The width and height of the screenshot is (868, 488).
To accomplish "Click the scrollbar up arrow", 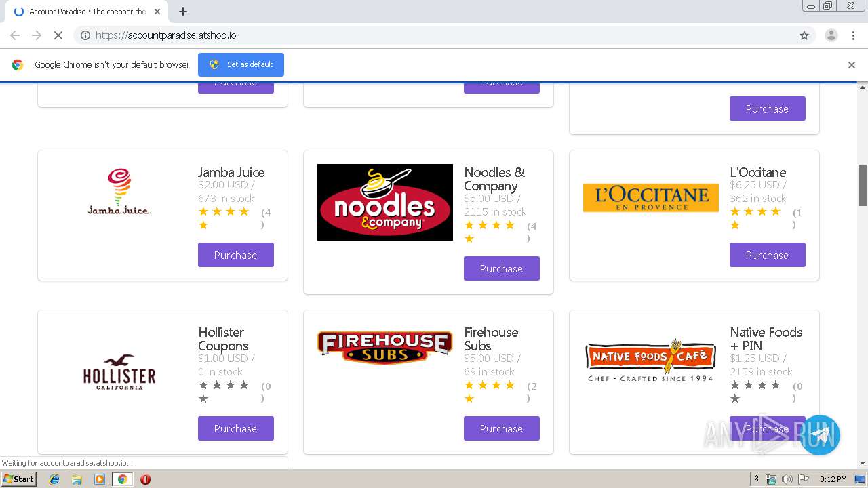I will tap(863, 87).
